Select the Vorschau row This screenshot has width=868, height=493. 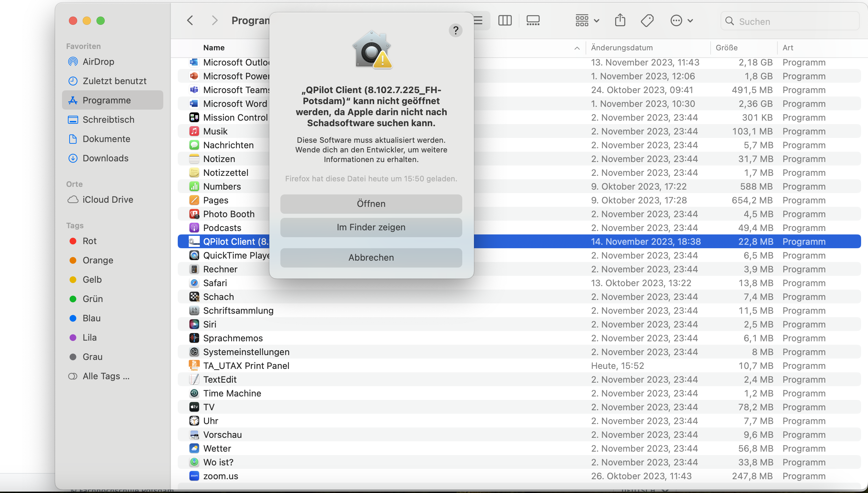click(519, 435)
